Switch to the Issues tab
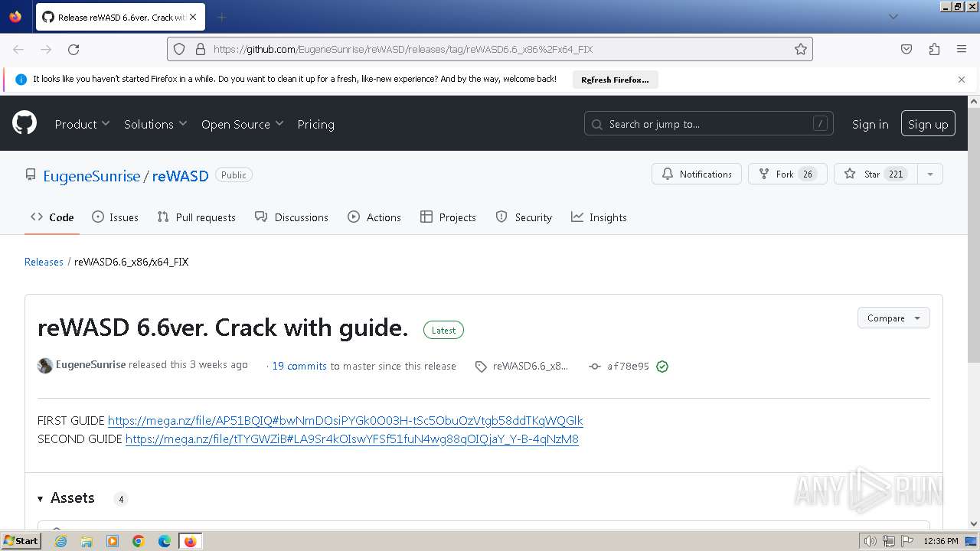This screenshot has width=980, height=551. pos(115,217)
